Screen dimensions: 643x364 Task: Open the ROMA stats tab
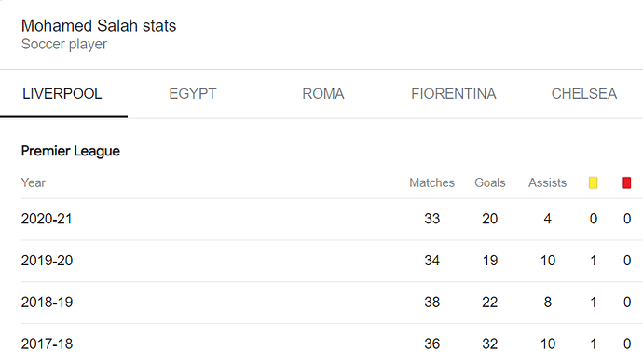pos(323,94)
